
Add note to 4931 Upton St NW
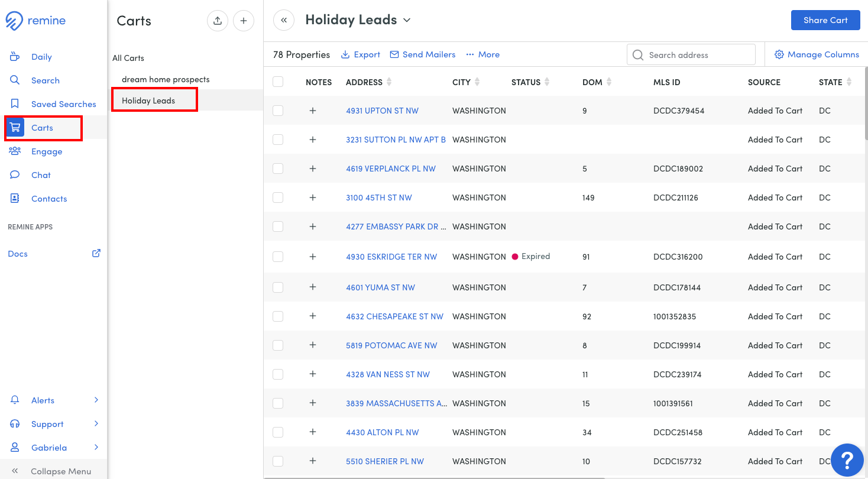[x=313, y=111]
